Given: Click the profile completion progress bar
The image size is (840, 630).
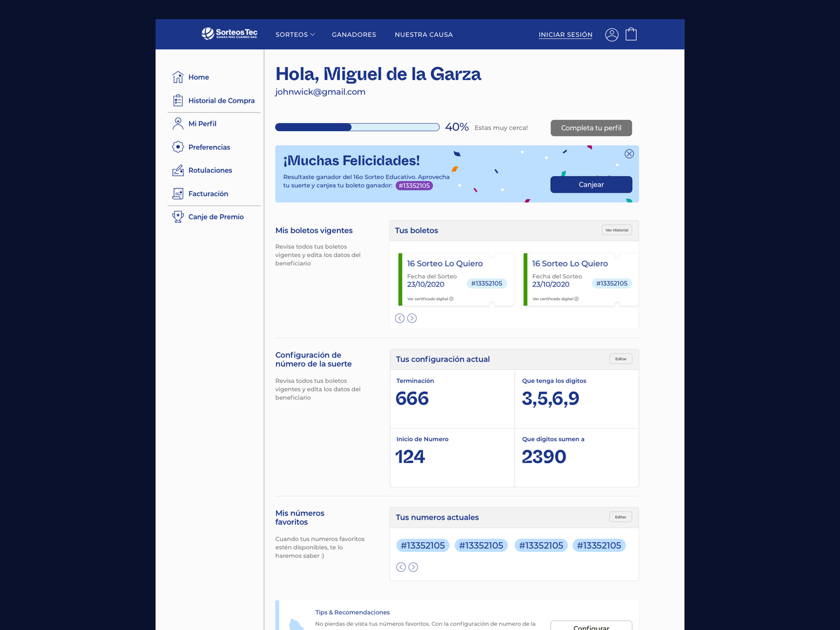Looking at the screenshot, I should click(x=357, y=127).
